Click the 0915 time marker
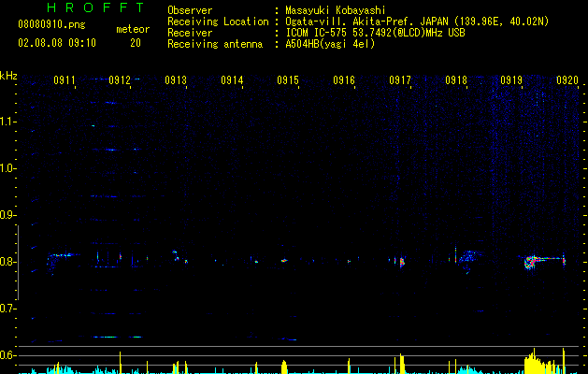Image resolution: width=588 pixels, height=374 pixels. 288,79
